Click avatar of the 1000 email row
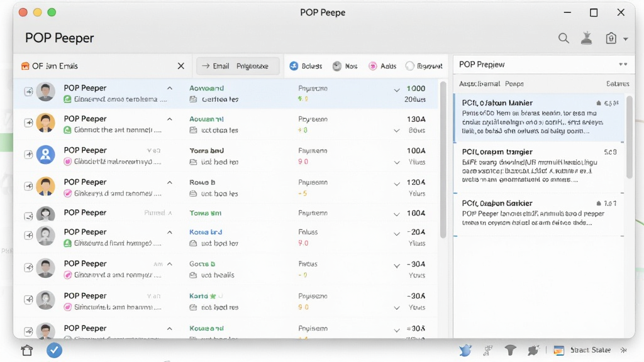Image resolution: width=644 pixels, height=362 pixels. point(45,92)
